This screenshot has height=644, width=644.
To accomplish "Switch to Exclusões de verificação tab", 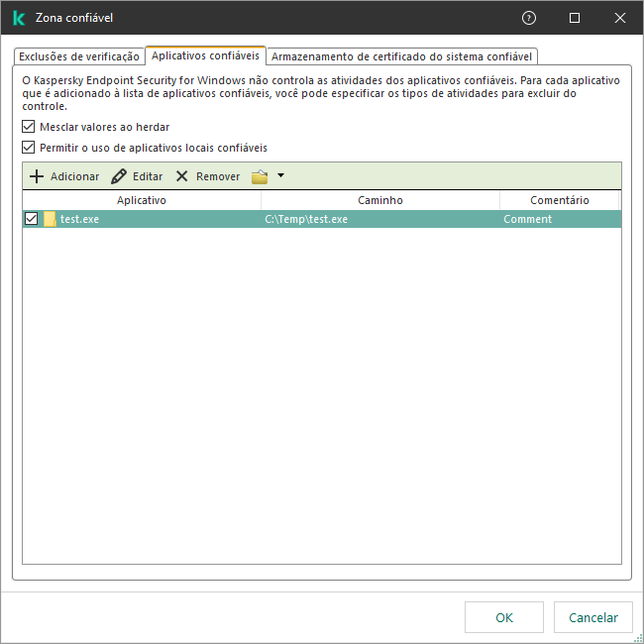I will [x=79, y=57].
